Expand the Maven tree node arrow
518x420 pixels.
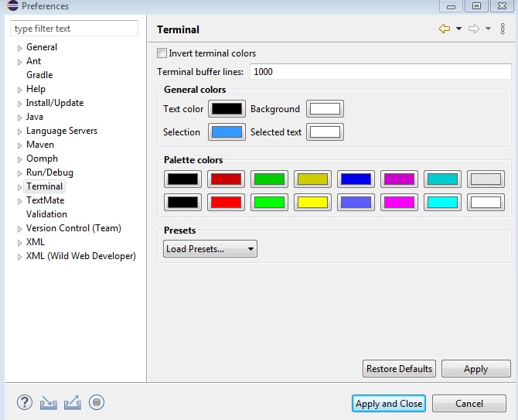tap(19, 145)
